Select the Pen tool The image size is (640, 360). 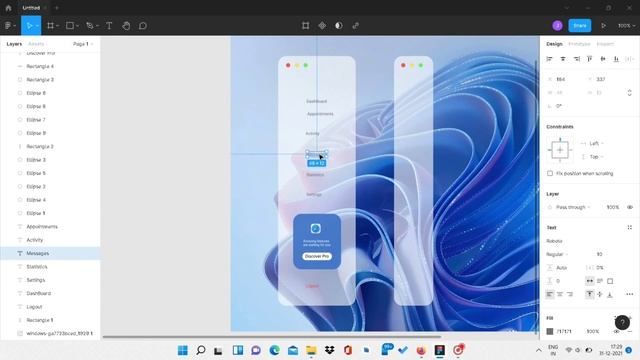pyautogui.click(x=89, y=26)
